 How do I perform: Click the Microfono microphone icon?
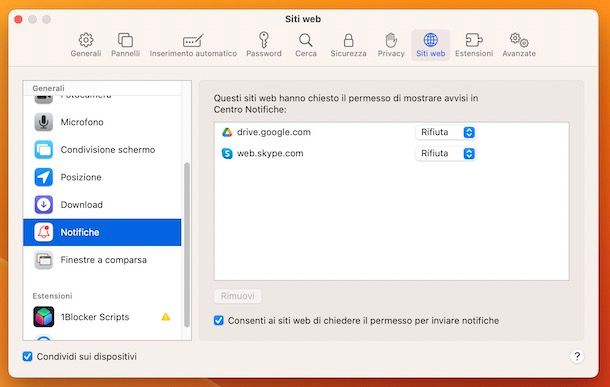click(x=44, y=122)
